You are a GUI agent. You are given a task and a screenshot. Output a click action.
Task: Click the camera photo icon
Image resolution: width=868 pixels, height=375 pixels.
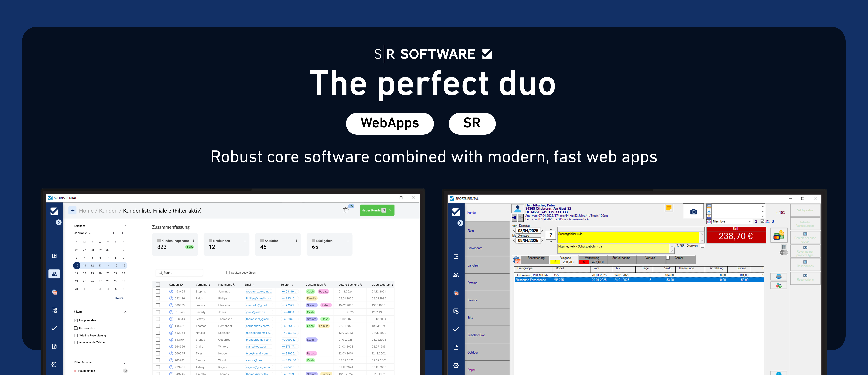pos(693,212)
